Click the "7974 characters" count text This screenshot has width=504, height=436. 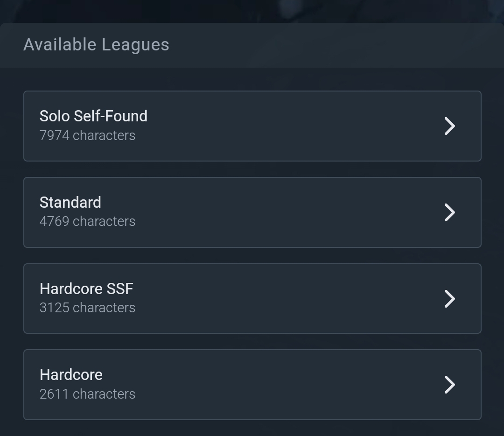click(x=87, y=135)
